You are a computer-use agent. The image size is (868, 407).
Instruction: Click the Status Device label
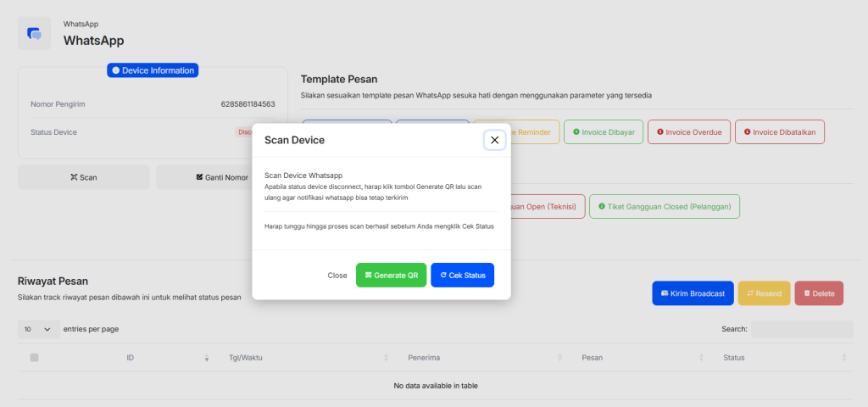(53, 132)
